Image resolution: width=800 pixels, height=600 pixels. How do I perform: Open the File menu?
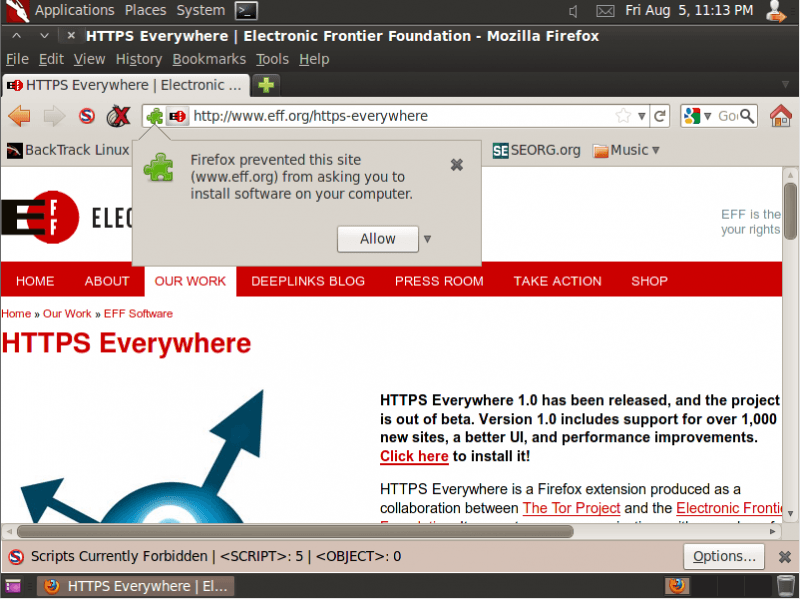pos(17,59)
